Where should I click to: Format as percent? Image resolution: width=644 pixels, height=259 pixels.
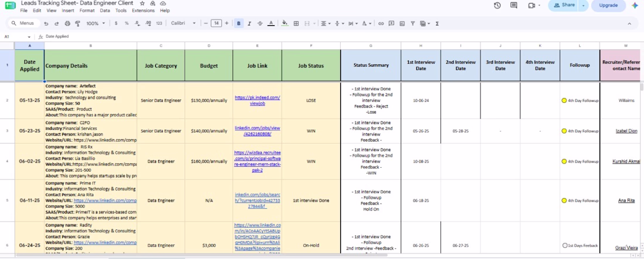[x=126, y=23]
